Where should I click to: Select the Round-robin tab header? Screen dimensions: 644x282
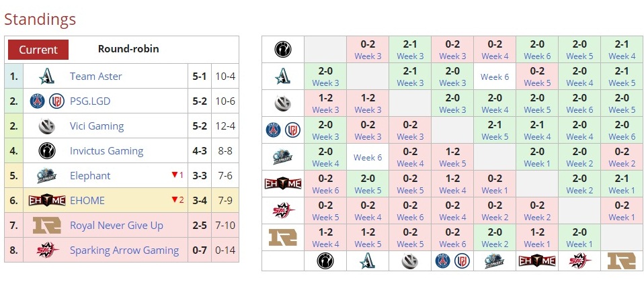click(128, 49)
